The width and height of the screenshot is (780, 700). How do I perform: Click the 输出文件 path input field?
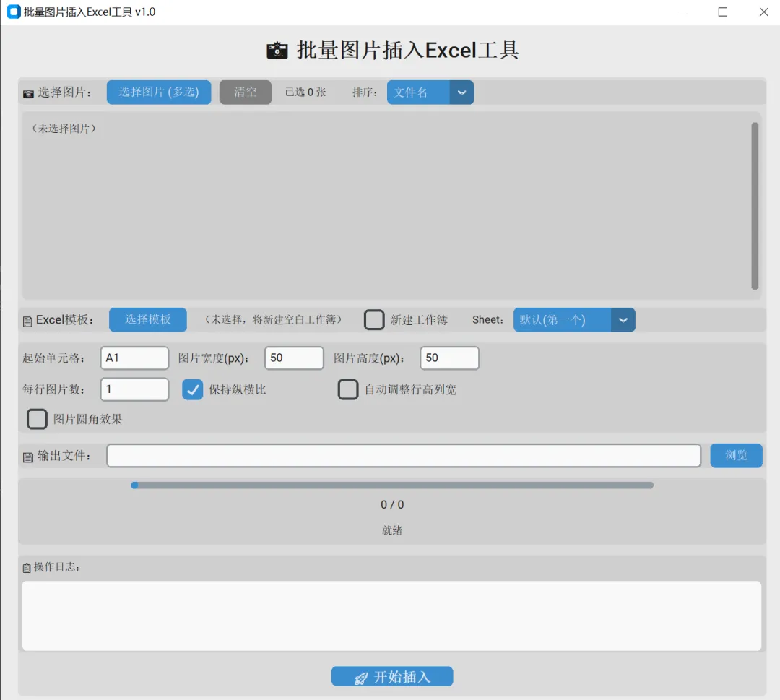pos(404,456)
